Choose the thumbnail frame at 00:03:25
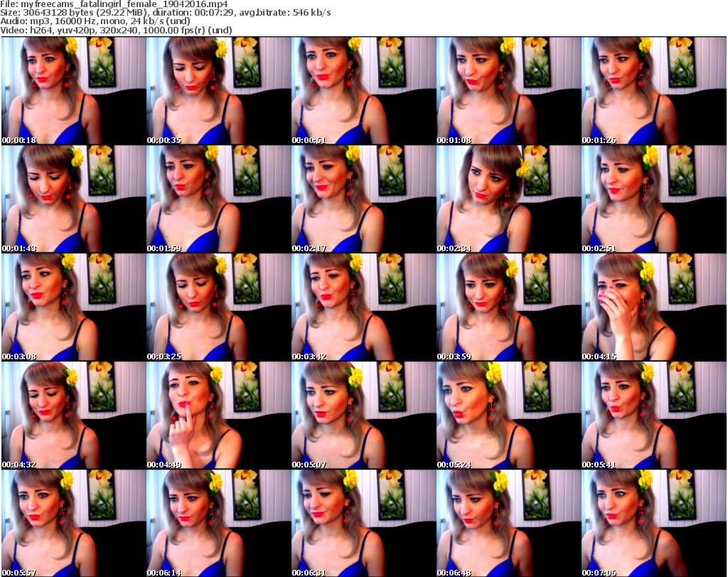The image size is (728, 577). tap(219, 307)
